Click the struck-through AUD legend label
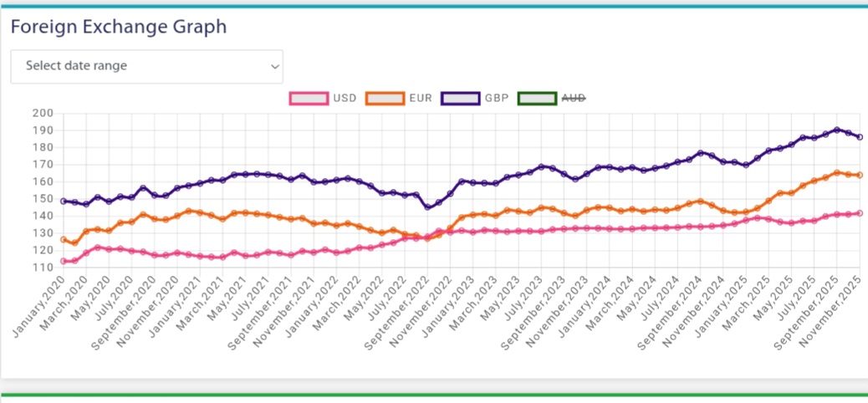The width and height of the screenshot is (868, 403). [x=574, y=98]
